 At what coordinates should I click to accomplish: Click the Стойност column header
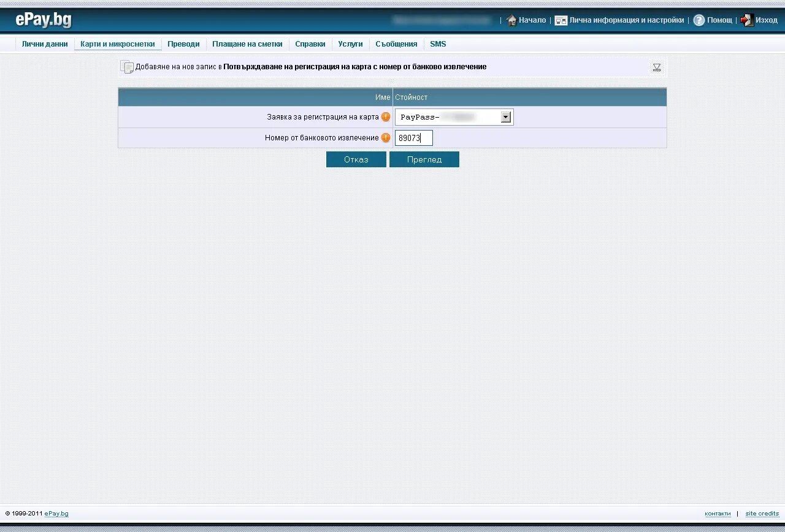tap(412, 97)
